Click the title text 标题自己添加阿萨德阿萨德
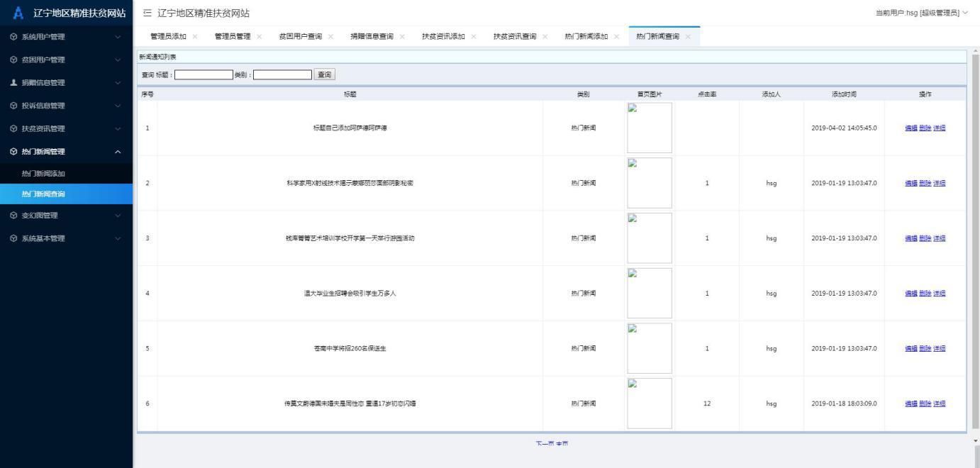The width and height of the screenshot is (980, 468). (350, 128)
